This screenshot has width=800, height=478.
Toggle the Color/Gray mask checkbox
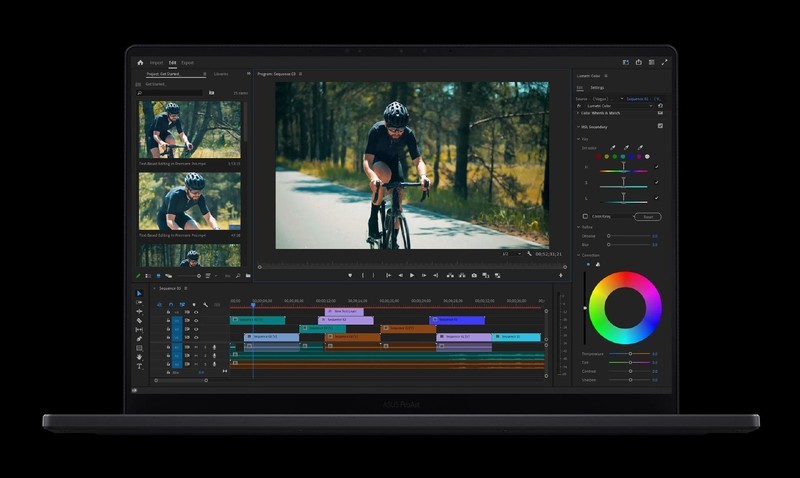(x=585, y=216)
